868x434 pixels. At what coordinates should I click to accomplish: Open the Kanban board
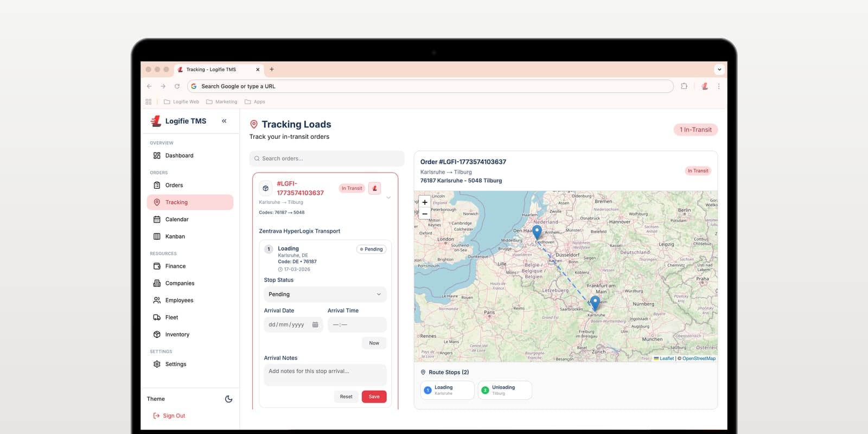[190, 237]
